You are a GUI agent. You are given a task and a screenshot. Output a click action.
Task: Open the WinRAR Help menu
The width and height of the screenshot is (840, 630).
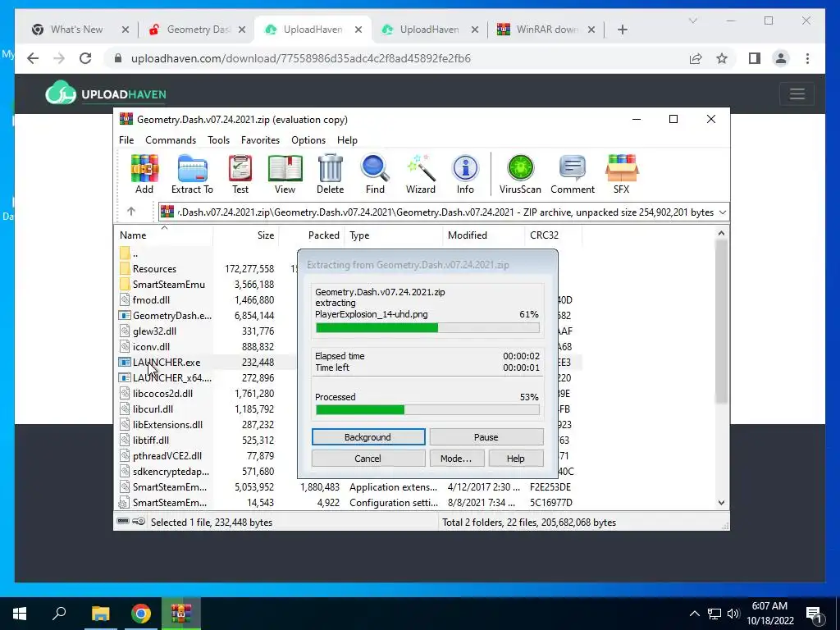click(x=347, y=139)
